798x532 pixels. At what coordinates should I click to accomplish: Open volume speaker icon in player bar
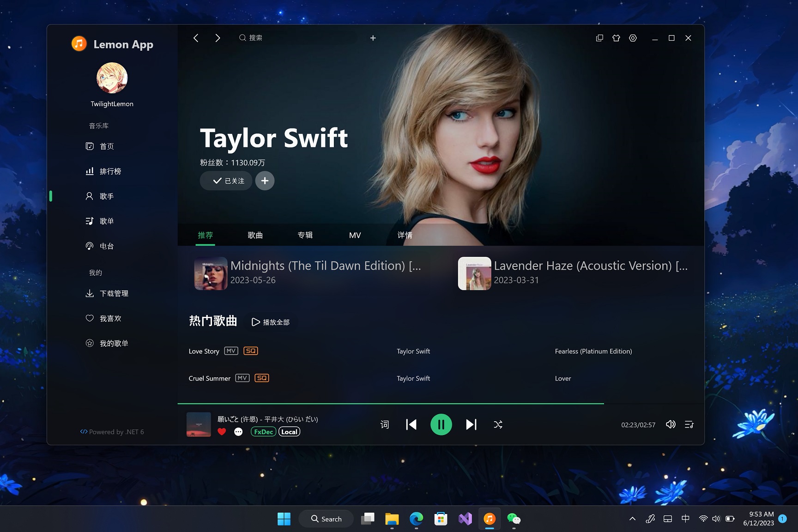pyautogui.click(x=671, y=424)
